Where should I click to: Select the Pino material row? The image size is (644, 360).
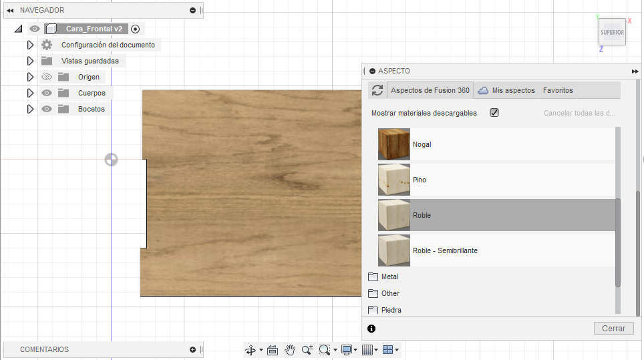[496, 180]
